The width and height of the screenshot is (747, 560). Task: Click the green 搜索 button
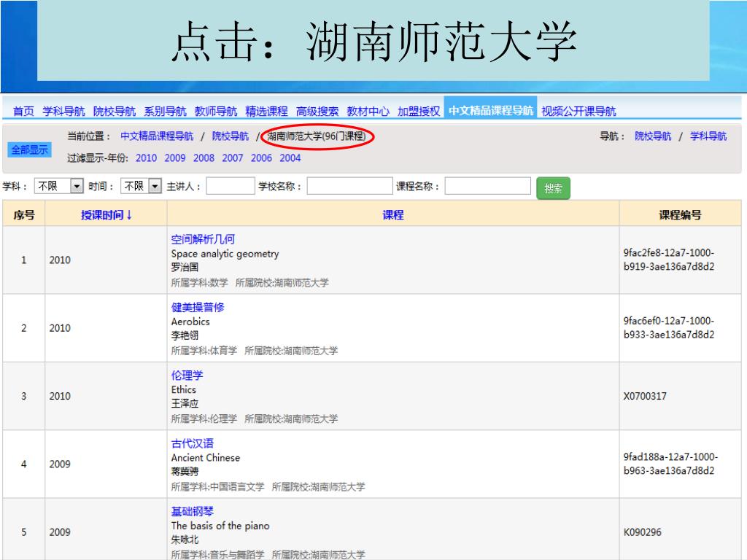(x=553, y=188)
